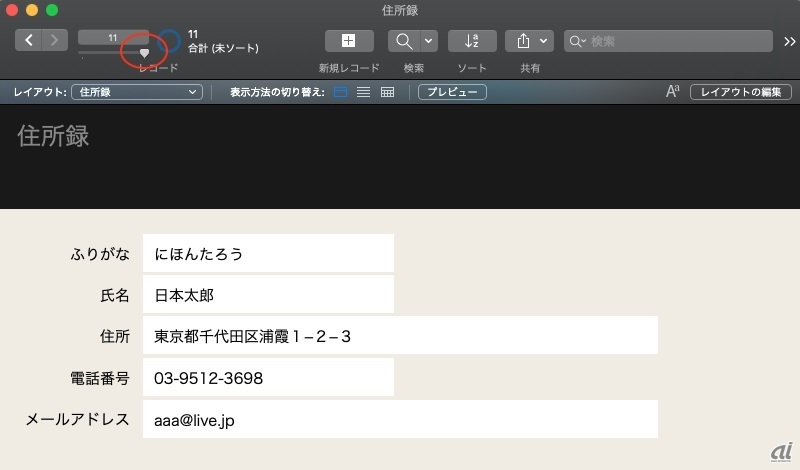The width and height of the screenshot is (800, 470).
Task: Switch to list view
Action: [364, 92]
